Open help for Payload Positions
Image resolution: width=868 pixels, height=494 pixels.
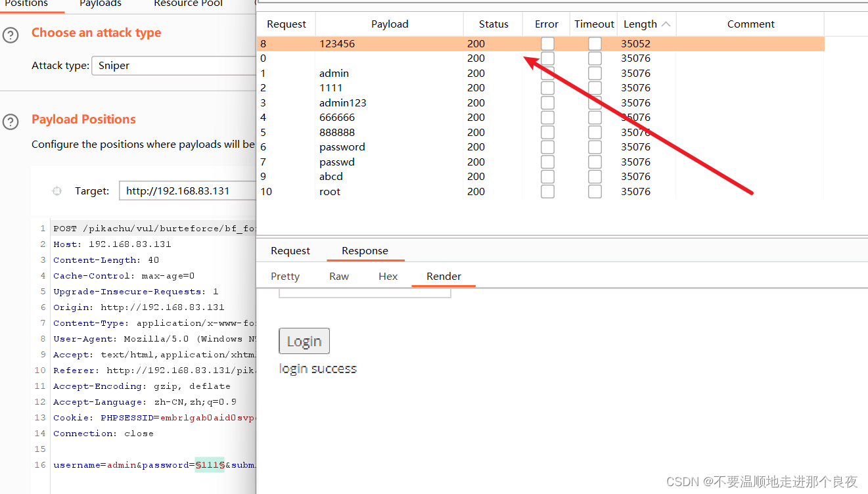[11, 122]
